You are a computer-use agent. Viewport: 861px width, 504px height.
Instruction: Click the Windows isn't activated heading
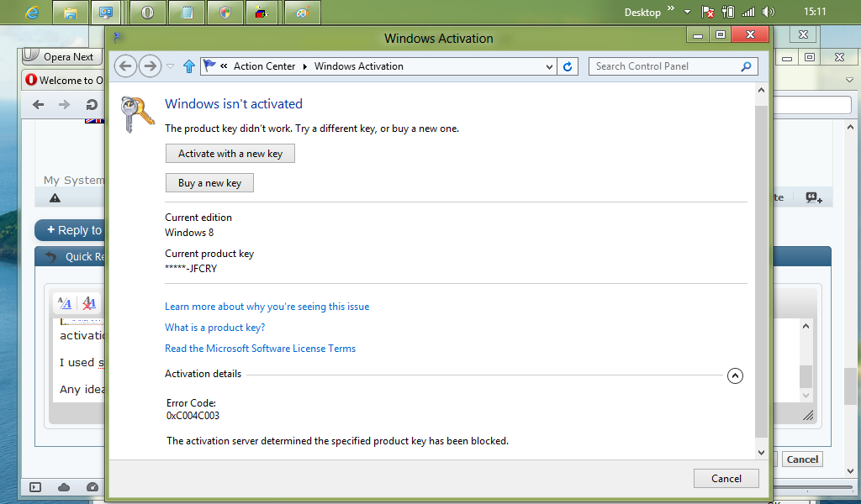tap(234, 103)
